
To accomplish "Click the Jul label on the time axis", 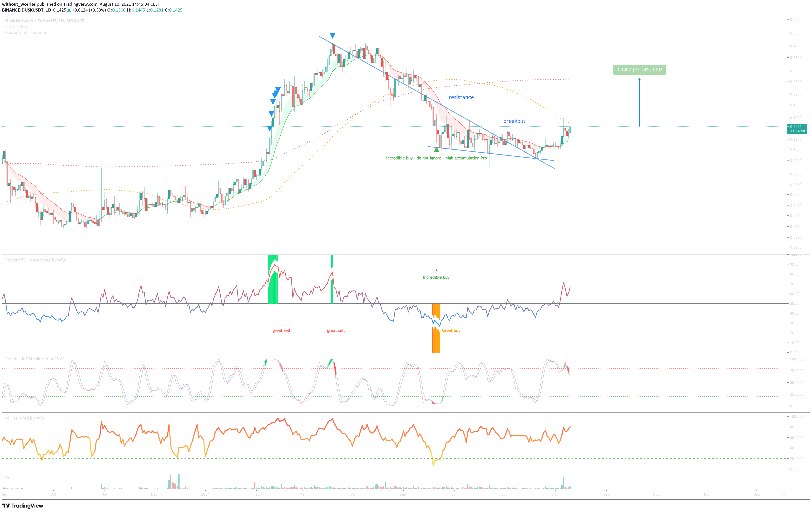I will point(504,494).
